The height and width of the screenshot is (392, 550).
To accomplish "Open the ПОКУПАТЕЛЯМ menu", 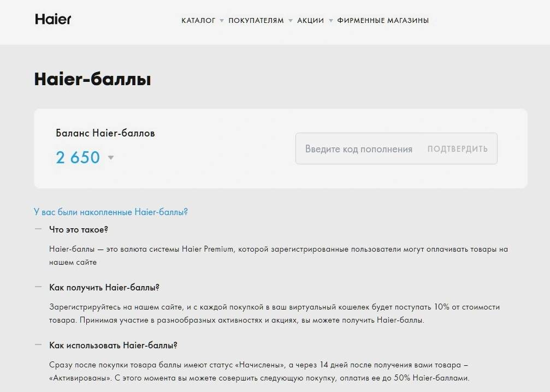I will [256, 20].
